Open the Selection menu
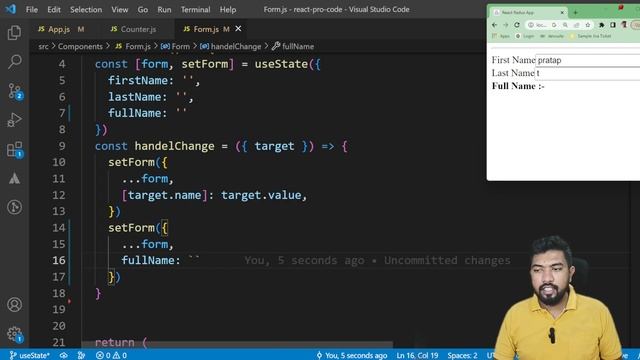 pyautogui.click(x=86, y=9)
